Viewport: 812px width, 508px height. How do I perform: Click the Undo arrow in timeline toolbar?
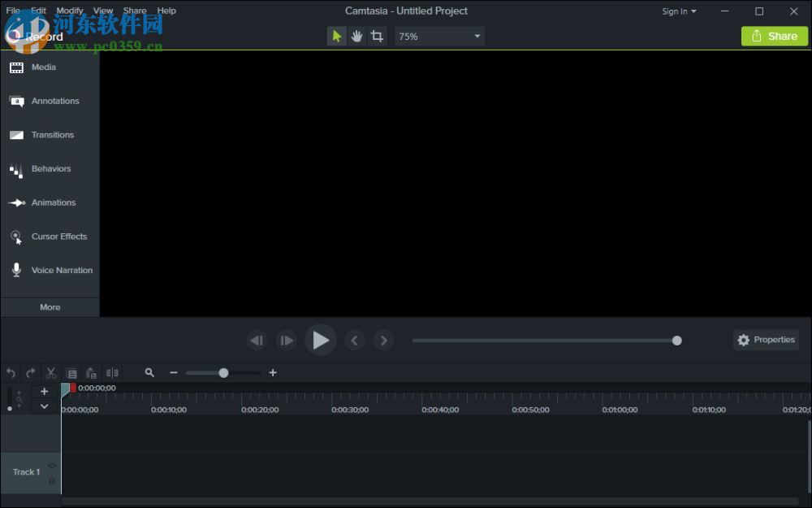pyautogui.click(x=11, y=373)
